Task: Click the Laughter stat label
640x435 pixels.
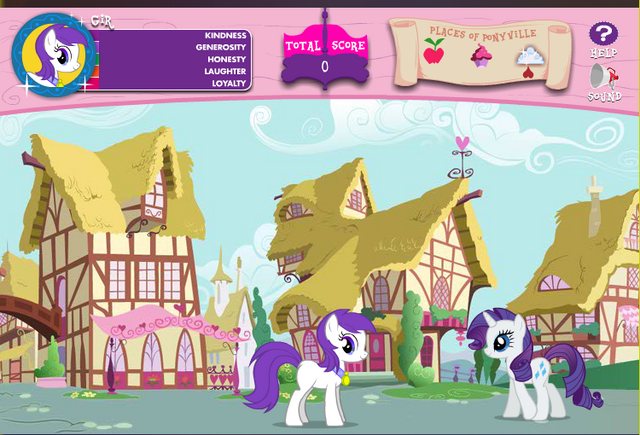Action: pos(225,71)
